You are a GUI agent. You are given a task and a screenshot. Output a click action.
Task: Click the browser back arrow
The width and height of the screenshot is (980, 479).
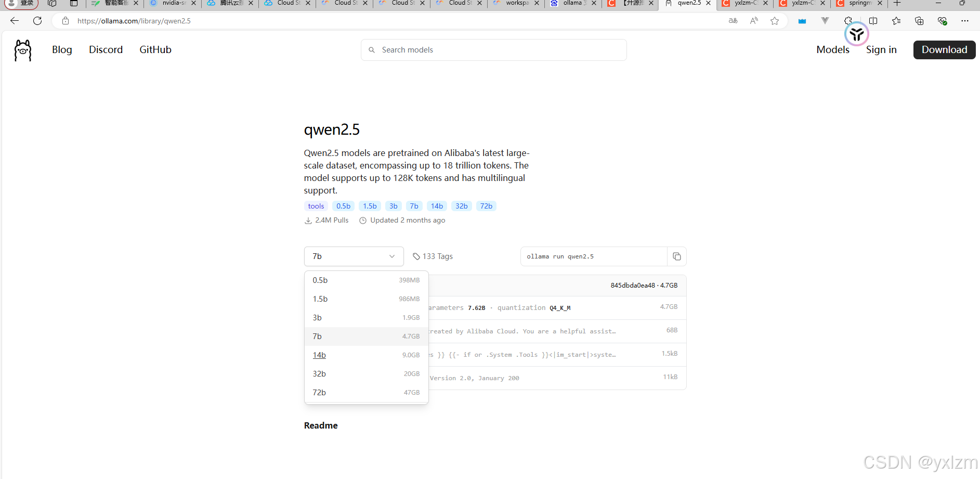coord(15,21)
